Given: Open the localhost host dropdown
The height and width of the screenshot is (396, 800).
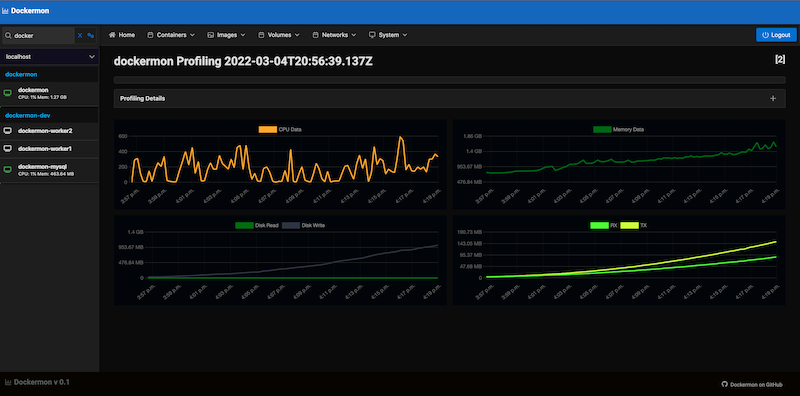Looking at the screenshot, I should 49,57.
